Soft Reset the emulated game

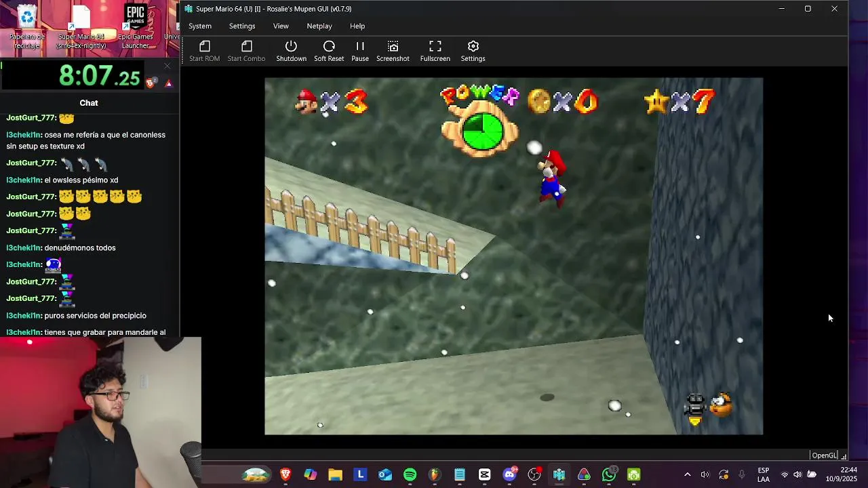click(x=329, y=52)
